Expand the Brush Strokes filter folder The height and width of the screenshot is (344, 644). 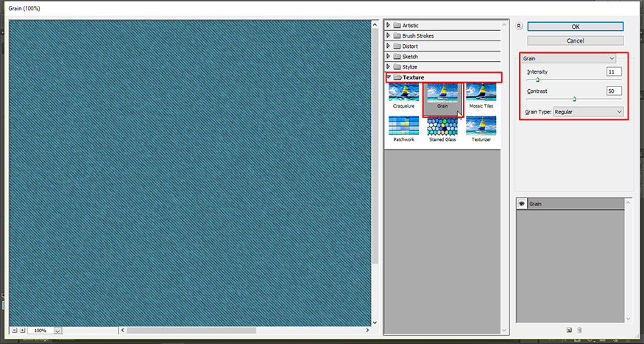[389, 35]
